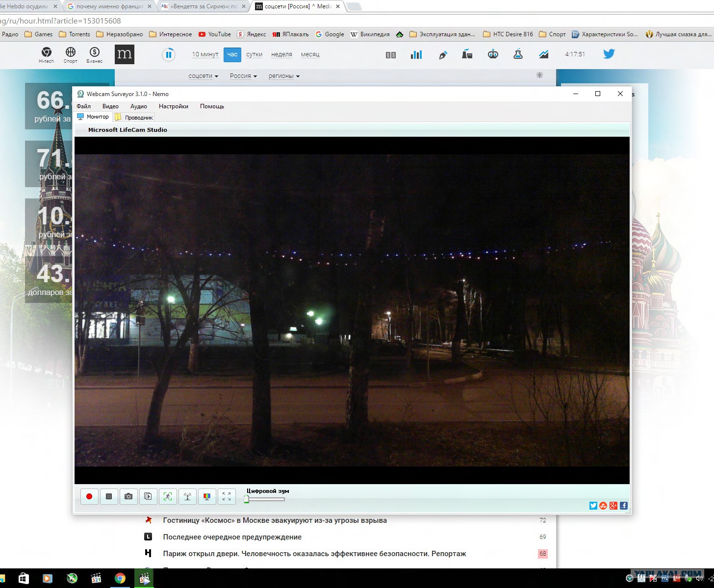This screenshot has height=588, width=714.
Task: Open the Torrents bookmarks folder
Action: [x=75, y=34]
